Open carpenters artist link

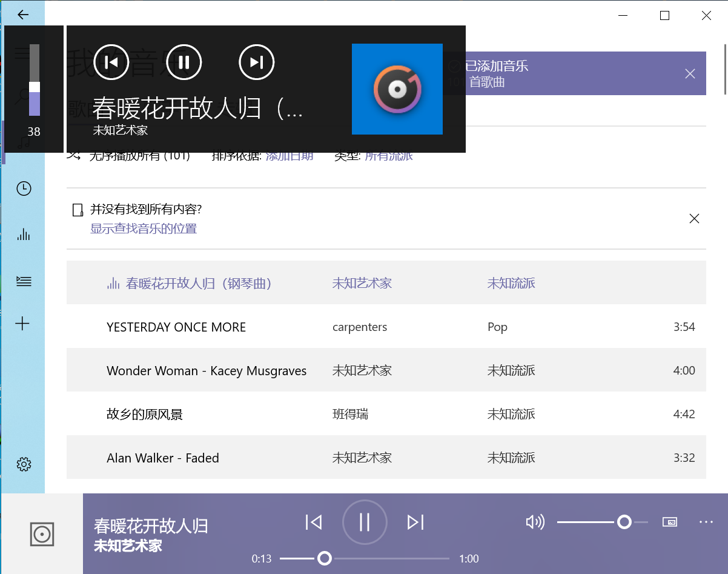pos(360,327)
